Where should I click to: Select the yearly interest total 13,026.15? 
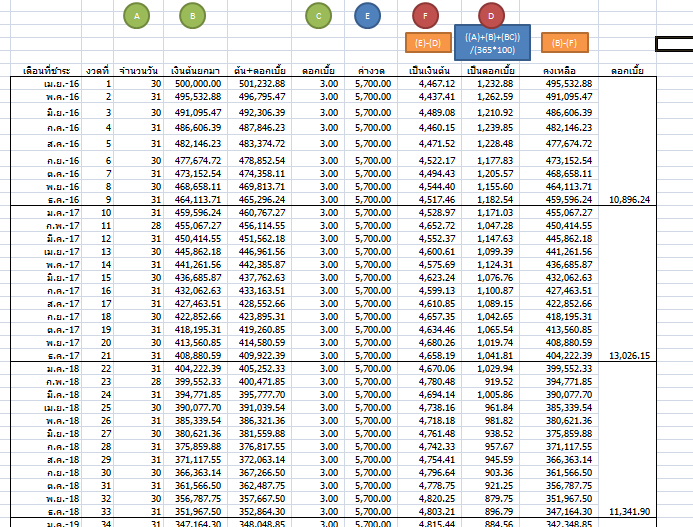click(x=629, y=356)
